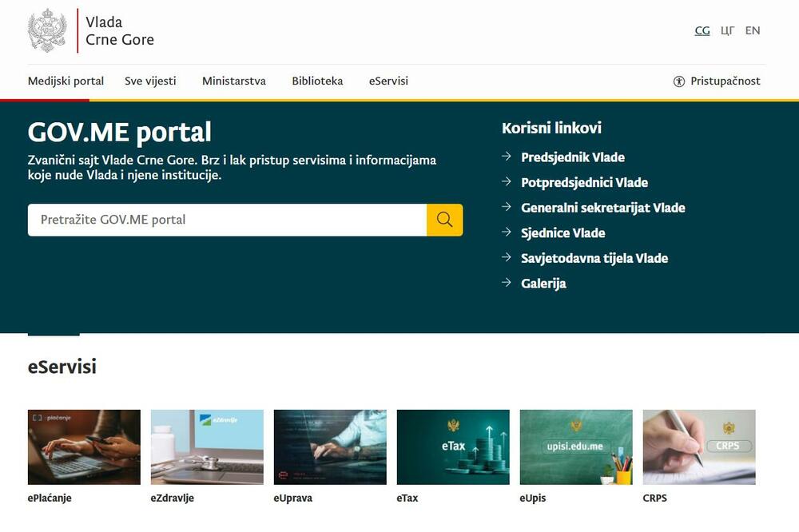The height and width of the screenshot is (532, 799).
Task: Switch to the Sve vijesti tab
Action: coord(150,81)
